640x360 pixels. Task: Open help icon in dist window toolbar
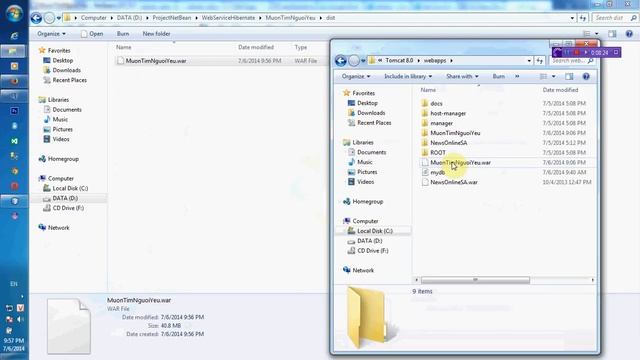tap(629, 34)
